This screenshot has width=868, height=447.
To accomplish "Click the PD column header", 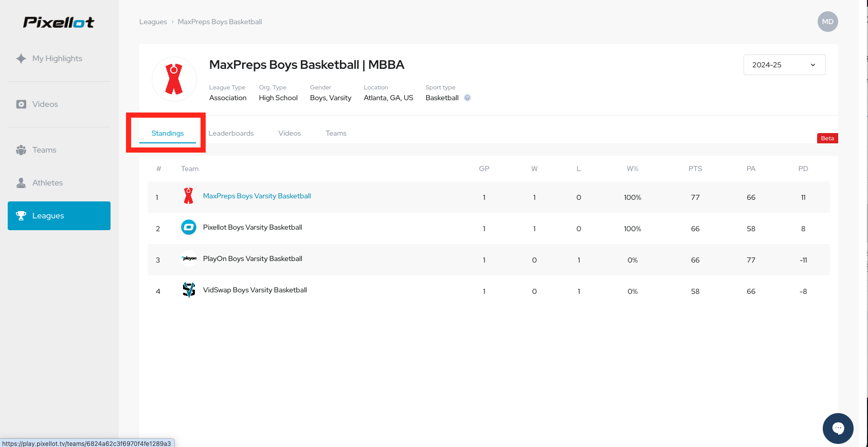I will coord(803,169).
